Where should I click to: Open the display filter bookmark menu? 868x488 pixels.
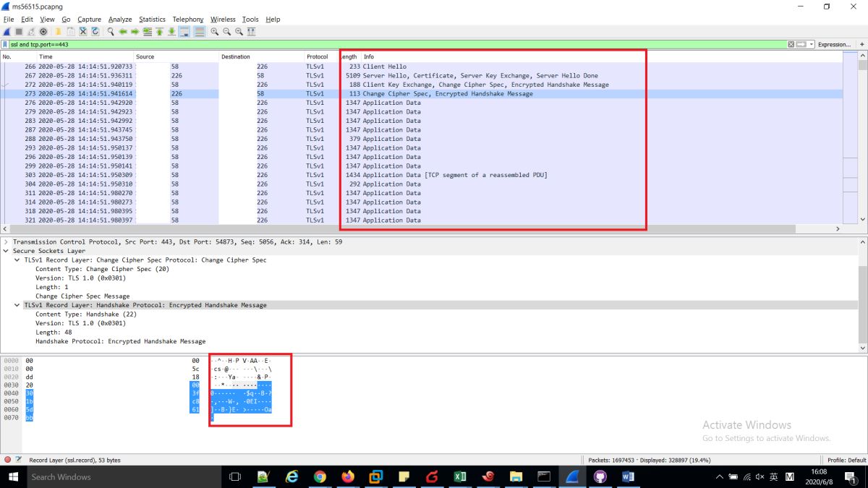(5, 44)
